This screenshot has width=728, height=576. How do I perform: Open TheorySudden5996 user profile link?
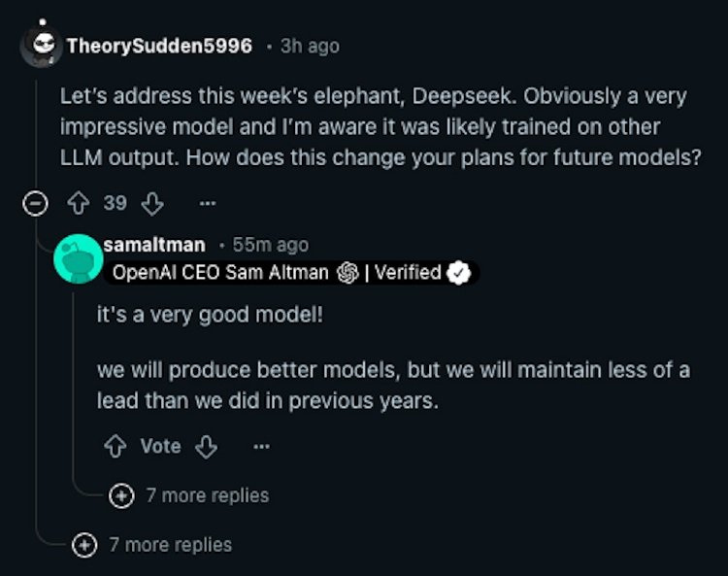[x=159, y=46]
